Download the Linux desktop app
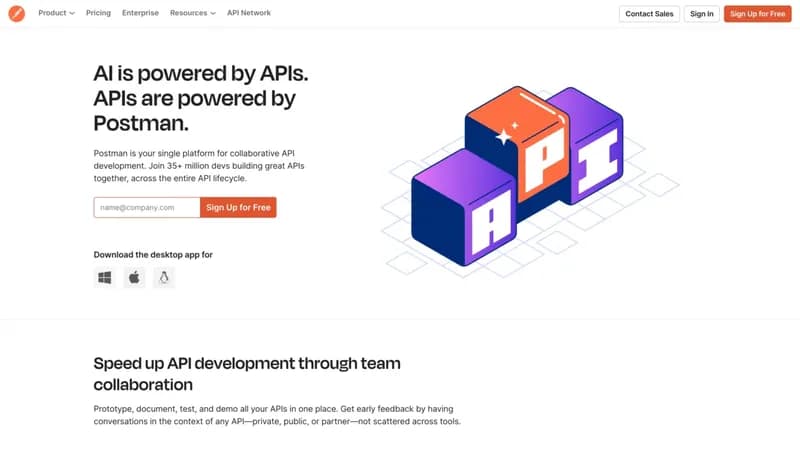 tap(164, 277)
